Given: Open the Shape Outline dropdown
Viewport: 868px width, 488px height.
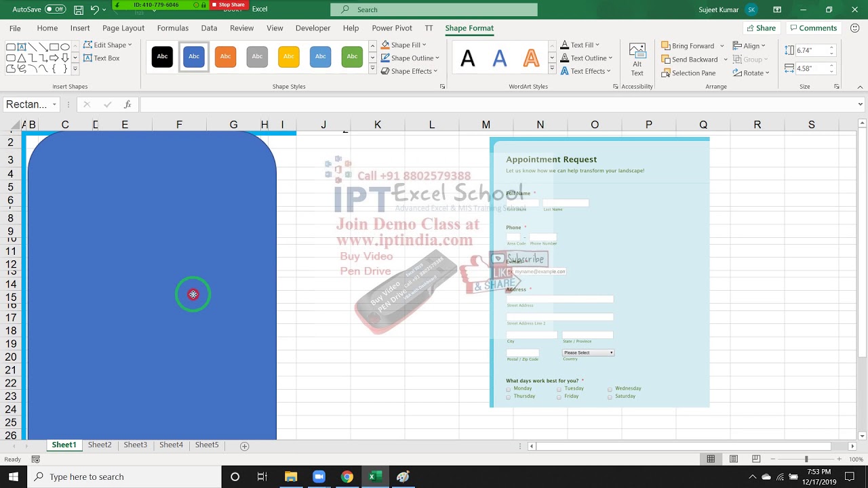Looking at the screenshot, I should coord(410,58).
